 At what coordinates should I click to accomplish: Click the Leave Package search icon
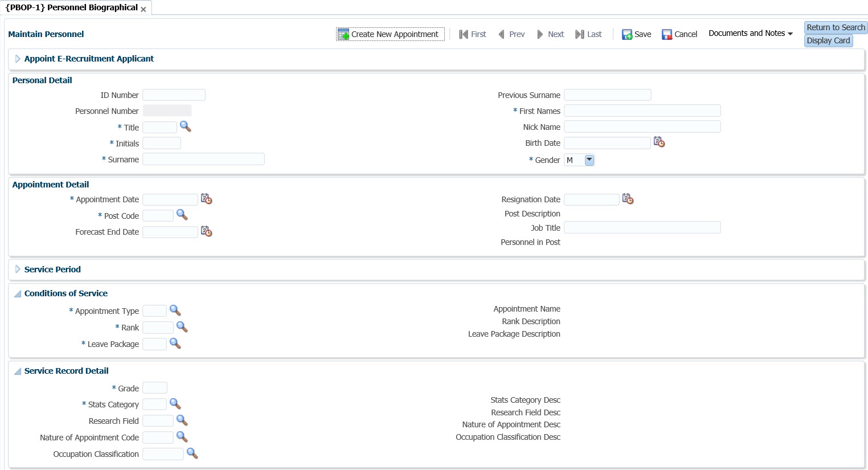pyautogui.click(x=175, y=344)
